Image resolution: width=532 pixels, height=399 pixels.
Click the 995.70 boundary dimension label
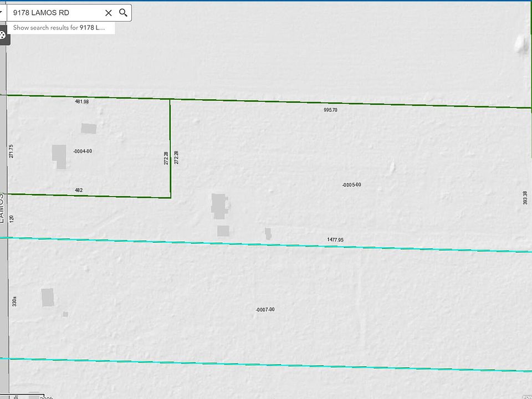click(330, 110)
